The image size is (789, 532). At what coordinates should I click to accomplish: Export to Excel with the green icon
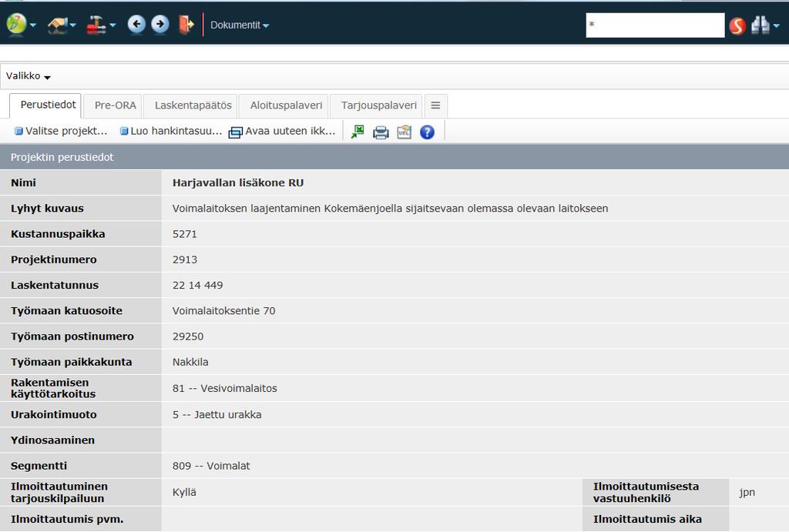click(x=358, y=132)
